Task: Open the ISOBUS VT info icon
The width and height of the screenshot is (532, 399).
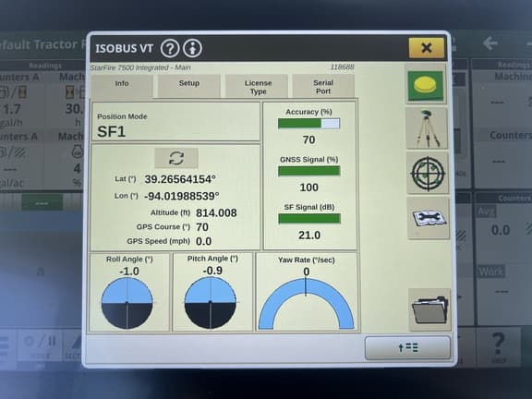Action: tap(192, 49)
